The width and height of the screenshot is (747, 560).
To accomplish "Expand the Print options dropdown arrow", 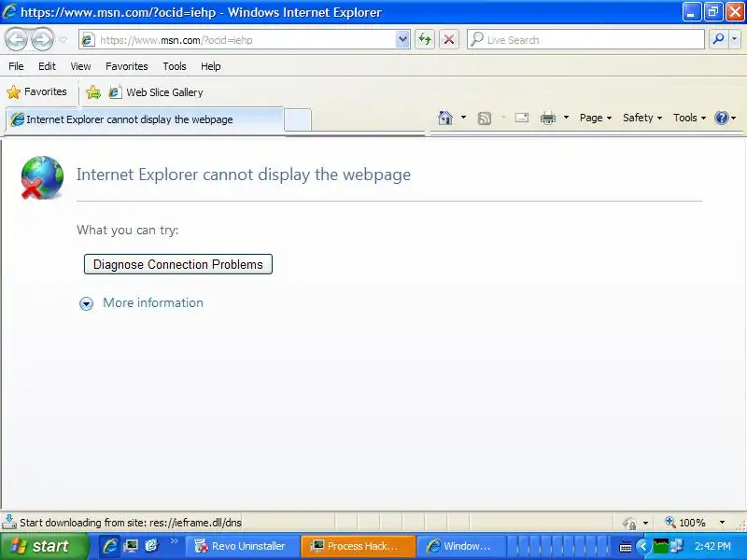I will [x=566, y=118].
